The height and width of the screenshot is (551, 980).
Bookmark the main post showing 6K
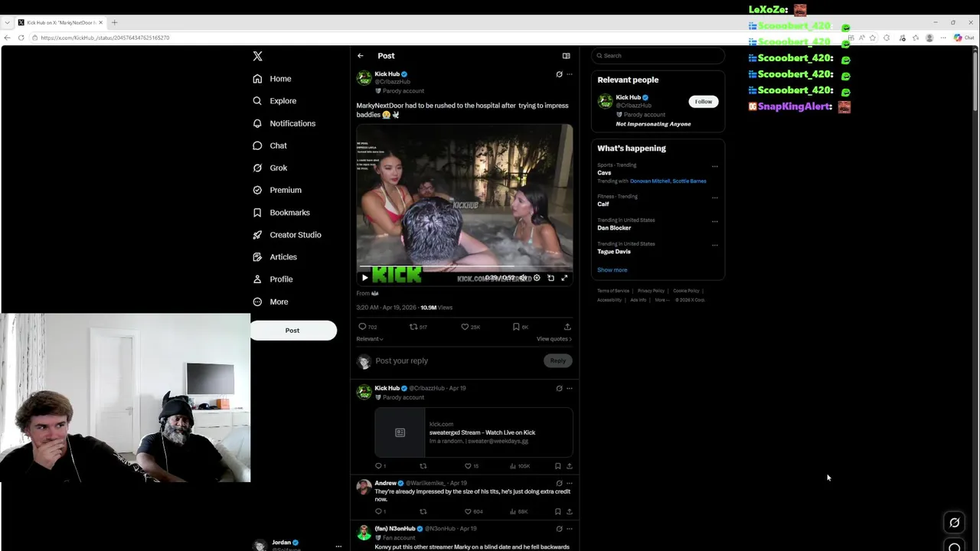pyautogui.click(x=520, y=327)
